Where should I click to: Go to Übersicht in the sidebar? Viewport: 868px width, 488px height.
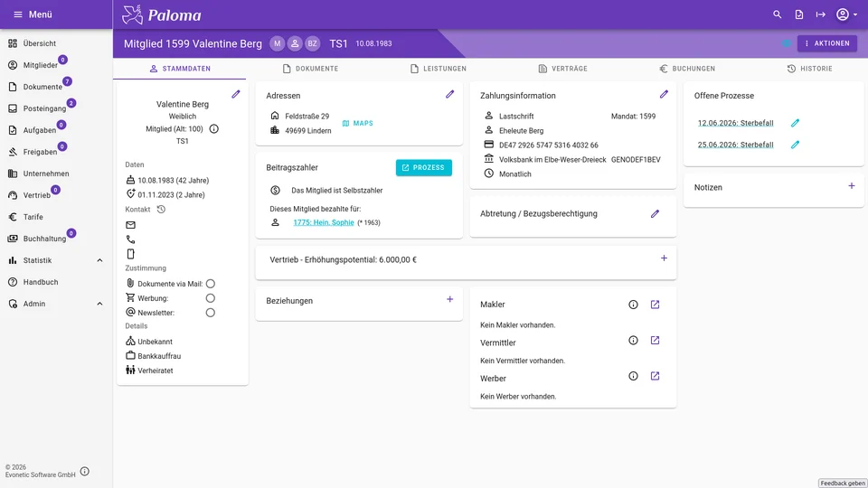pos(56,43)
